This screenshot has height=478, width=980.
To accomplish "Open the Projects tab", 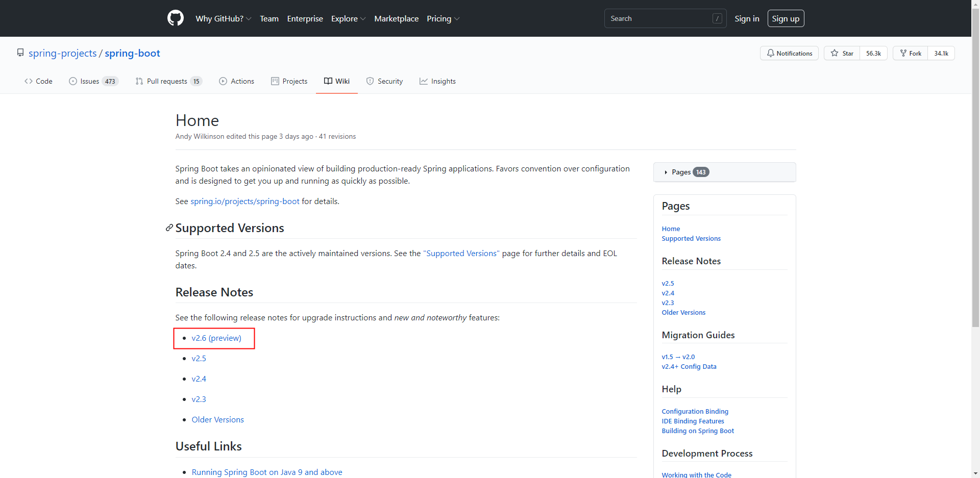I will click(289, 81).
